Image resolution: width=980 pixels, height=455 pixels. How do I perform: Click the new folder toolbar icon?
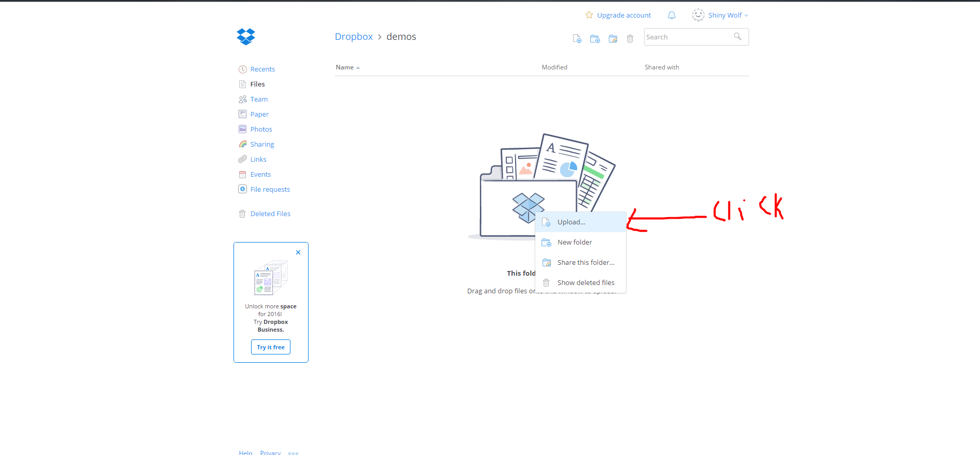click(595, 39)
